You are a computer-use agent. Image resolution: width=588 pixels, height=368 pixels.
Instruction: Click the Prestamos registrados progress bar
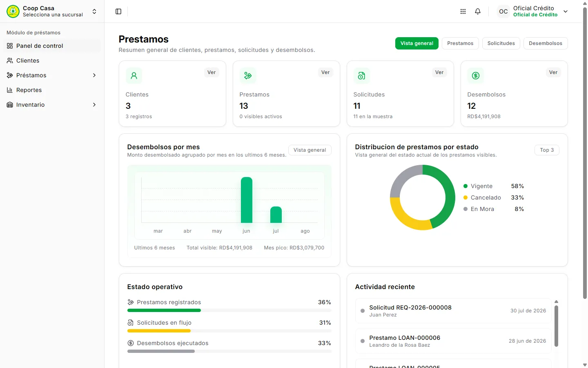click(229, 310)
